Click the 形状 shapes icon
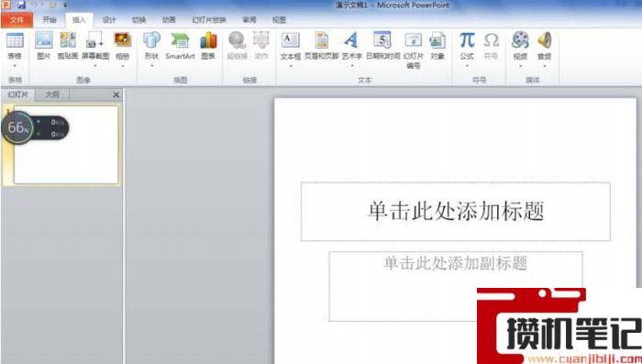The height and width of the screenshot is (364, 642). pos(151,41)
